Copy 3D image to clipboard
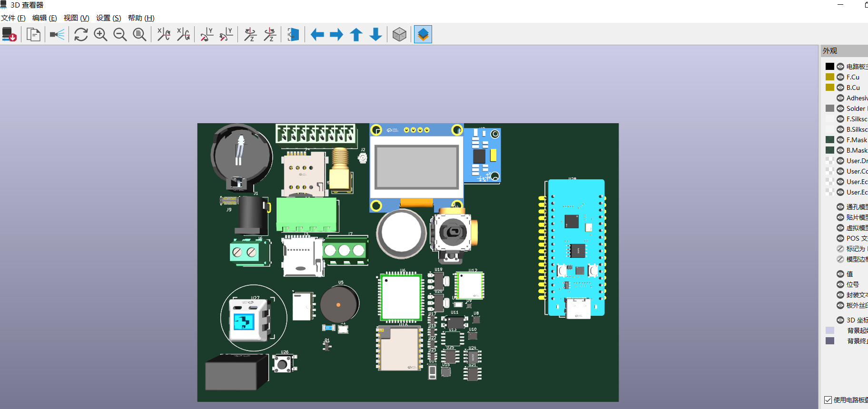The height and width of the screenshot is (409, 868). coord(33,35)
